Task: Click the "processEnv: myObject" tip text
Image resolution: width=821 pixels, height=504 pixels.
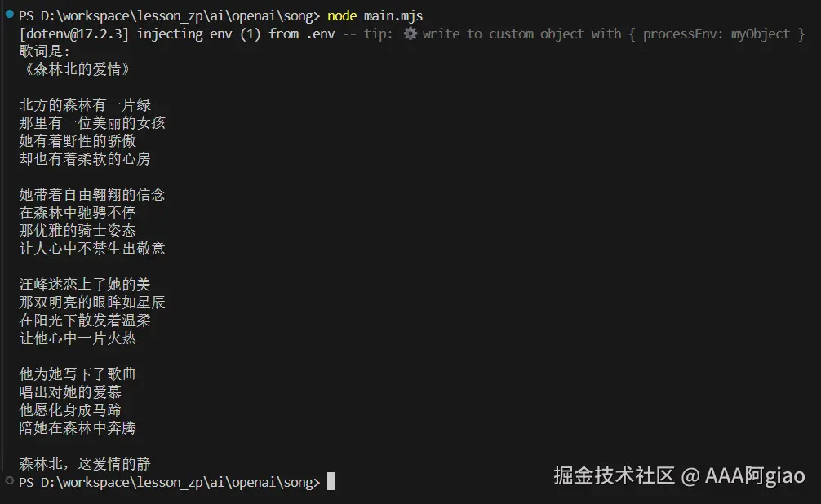Action: click(x=716, y=33)
